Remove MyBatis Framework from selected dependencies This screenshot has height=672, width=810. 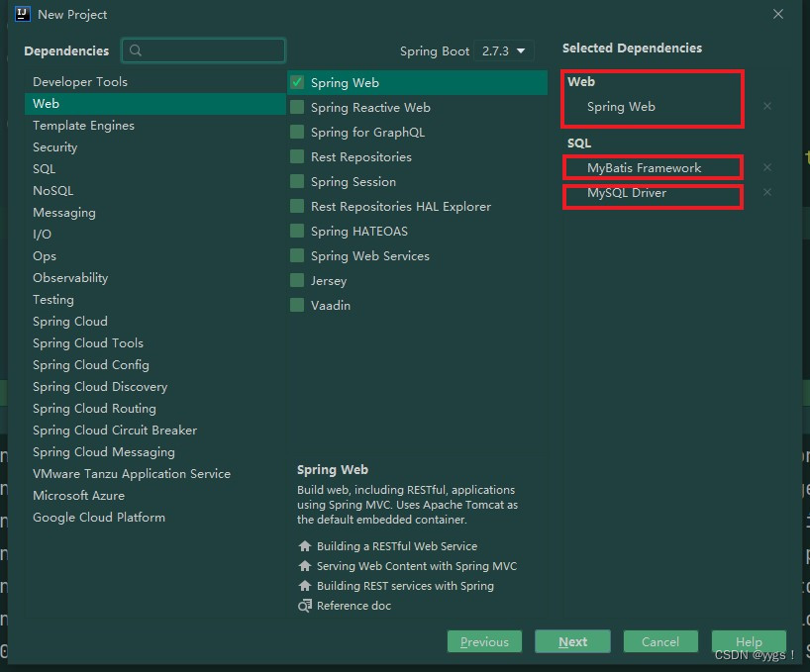click(x=767, y=167)
